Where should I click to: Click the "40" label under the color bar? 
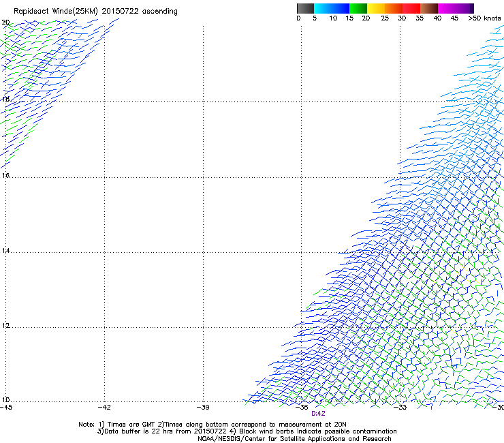pyautogui.click(x=437, y=18)
